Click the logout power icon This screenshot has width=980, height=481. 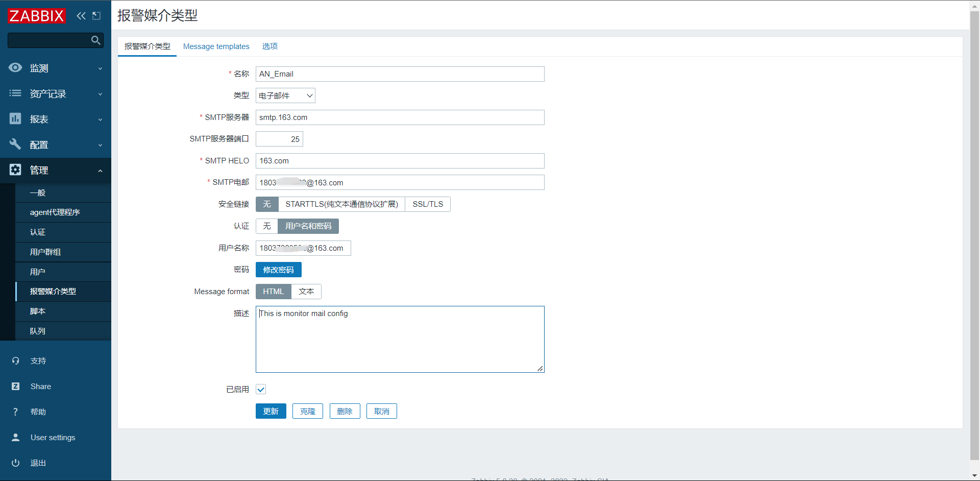pyautogui.click(x=15, y=463)
